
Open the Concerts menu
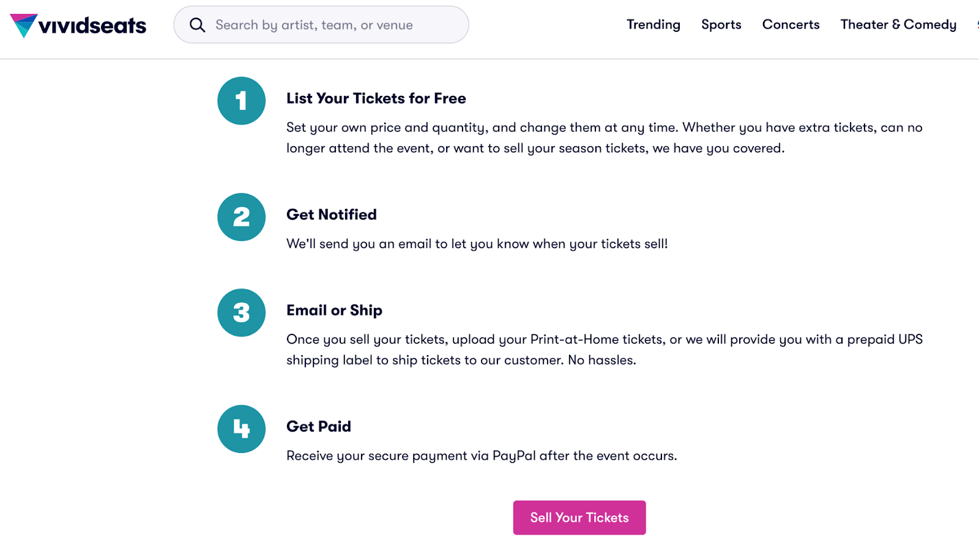[x=791, y=24]
